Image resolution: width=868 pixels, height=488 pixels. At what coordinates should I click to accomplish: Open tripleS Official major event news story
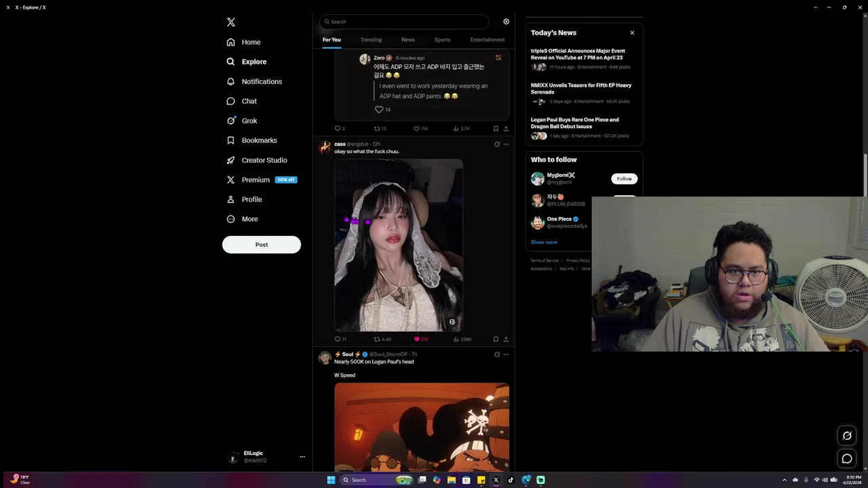583,58
